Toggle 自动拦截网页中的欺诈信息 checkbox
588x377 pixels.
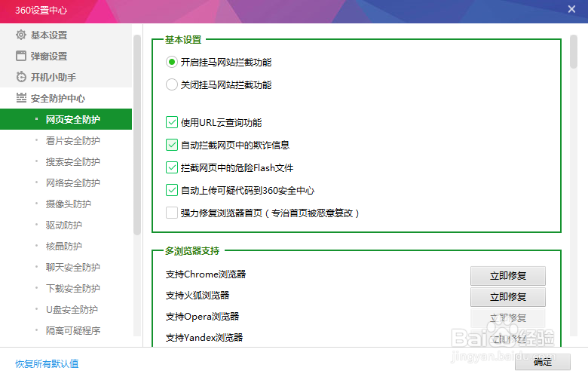click(x=172, y=145)
